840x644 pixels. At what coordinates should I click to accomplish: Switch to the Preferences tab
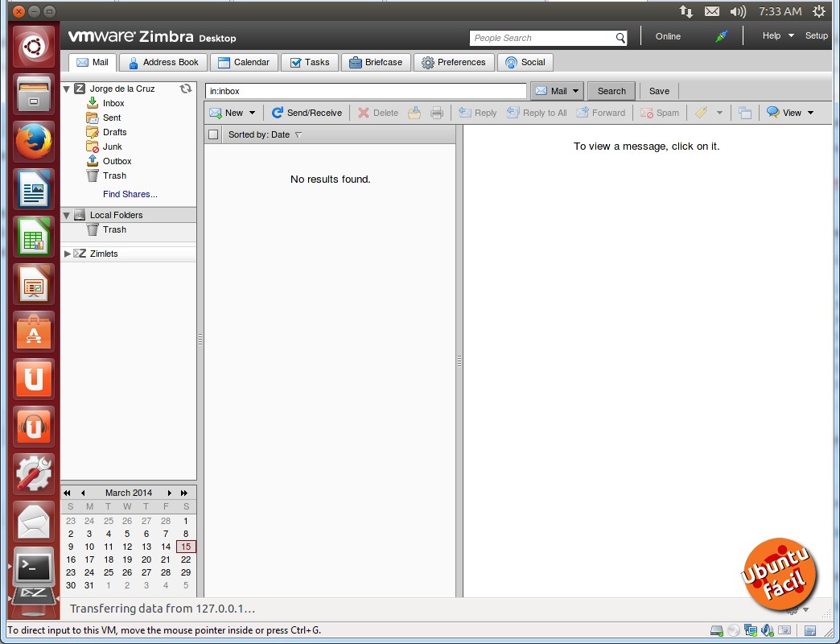[454, 62]
